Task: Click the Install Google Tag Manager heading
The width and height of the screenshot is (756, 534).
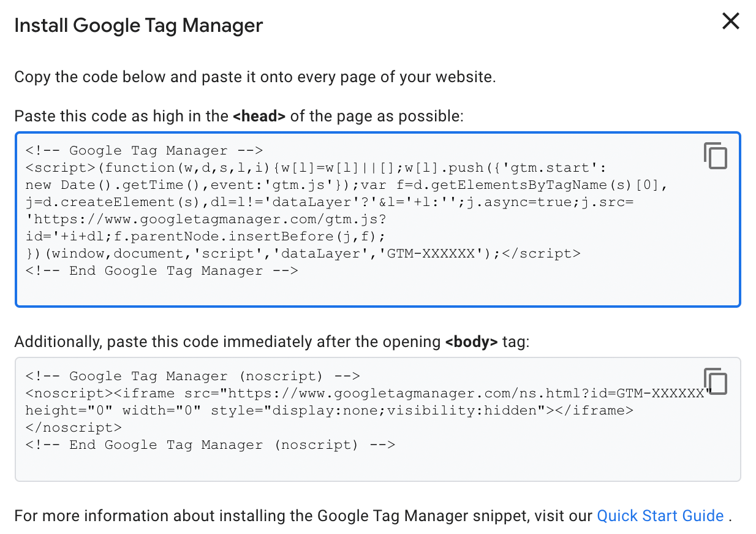Action: 138,25
